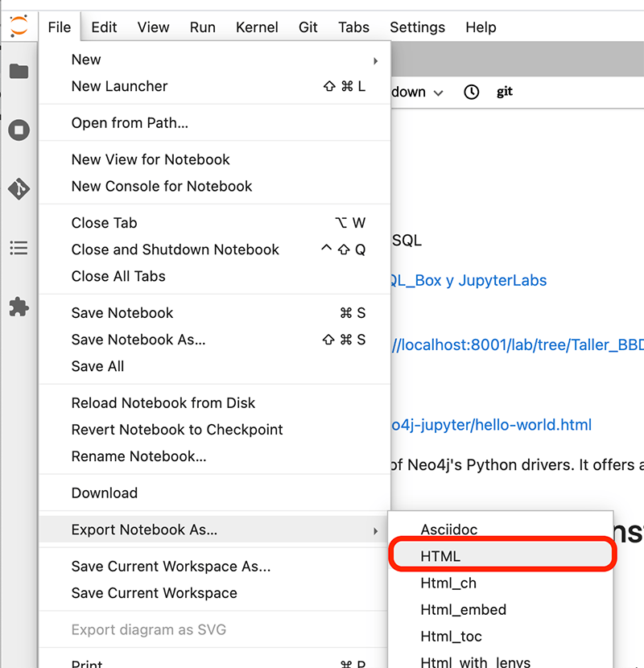Screen dimensions: 644x668
Task: Click the Jupyter logo icon
Action: coord(19,26)
